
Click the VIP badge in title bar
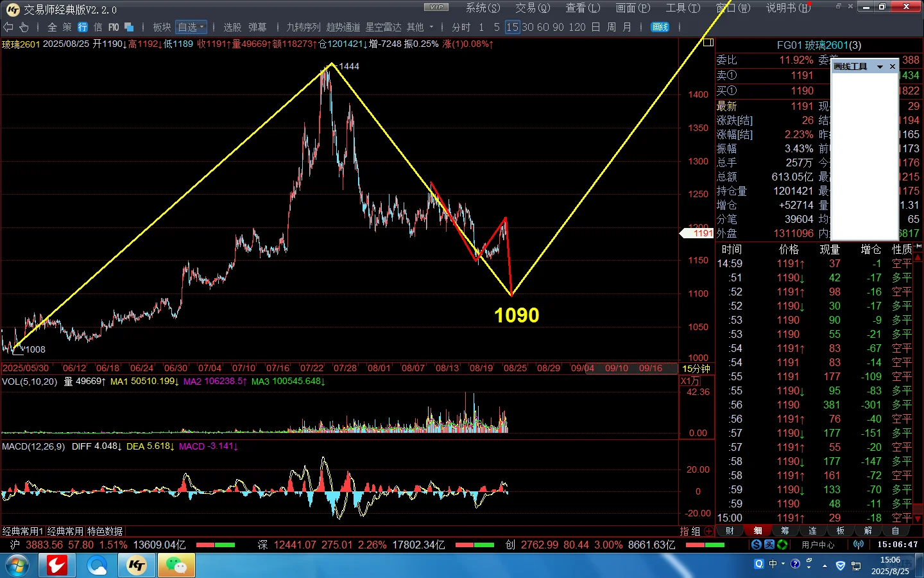(x=436, y=7)
